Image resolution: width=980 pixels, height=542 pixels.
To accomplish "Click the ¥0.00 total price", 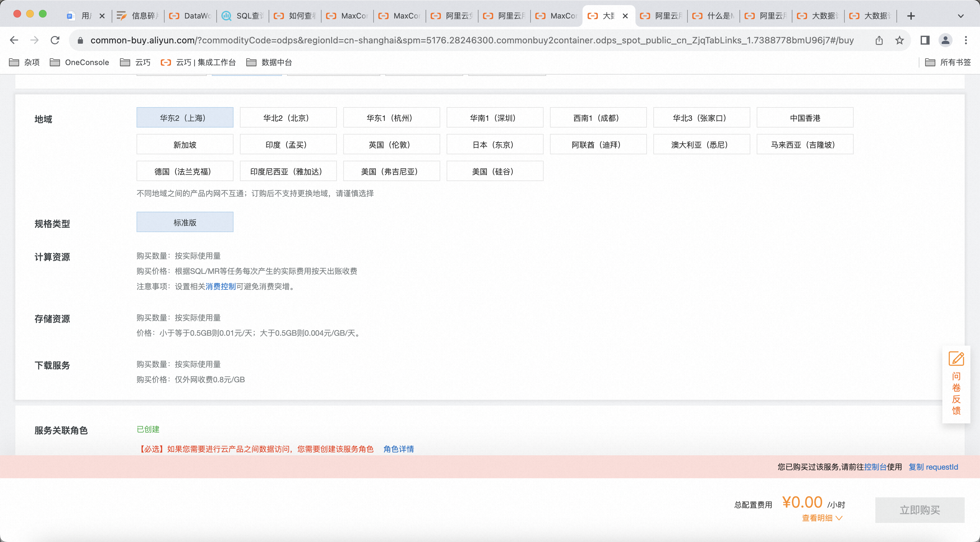I will [x=802, y=502].
